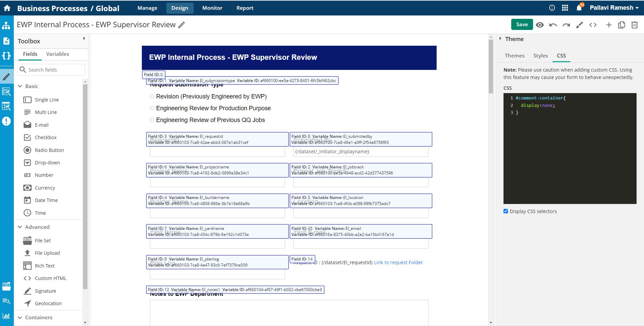The height and width of the screenshot is (326, 644).
Task: Click the delete form trash icon
Action: 635,25
